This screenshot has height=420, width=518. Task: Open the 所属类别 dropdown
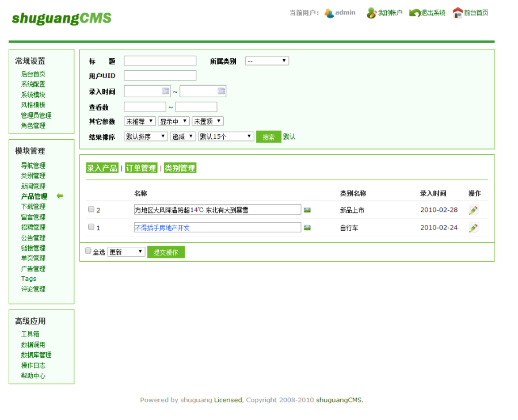266,60
